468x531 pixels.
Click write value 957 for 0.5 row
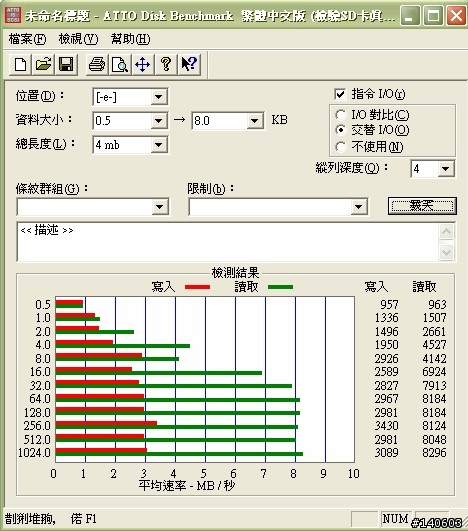[x=389, y=304]
